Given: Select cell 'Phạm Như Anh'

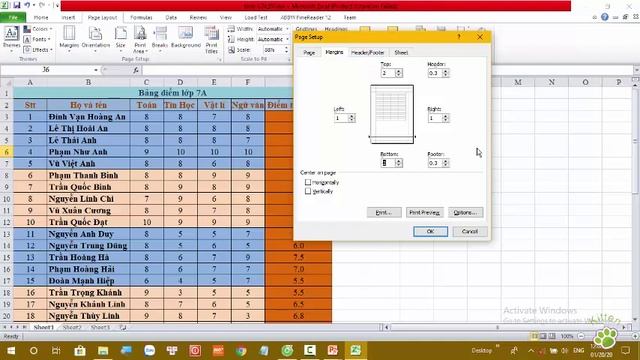Looking at the screenshot, I should click(88, 152).
